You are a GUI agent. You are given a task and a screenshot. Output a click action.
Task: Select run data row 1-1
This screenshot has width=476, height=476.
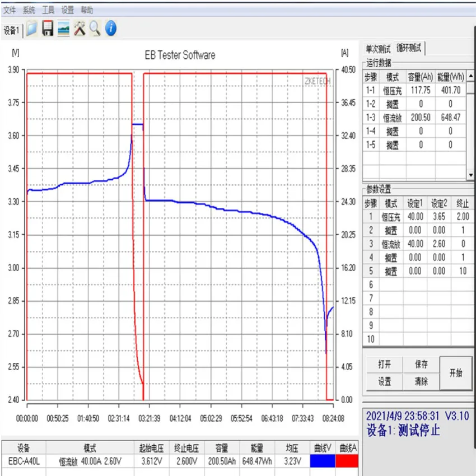coord(414,91)
